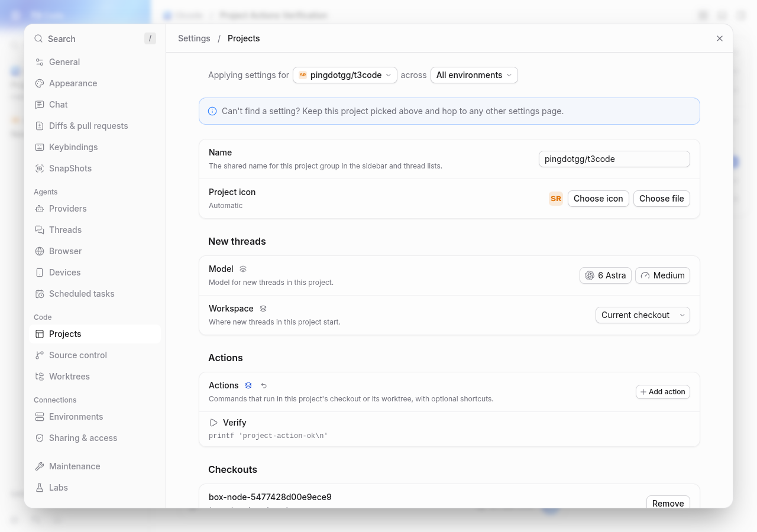This screenshot has width=757, height=532.
Task: Open the 6 Astra model picker
Action: (x=606, y=275)
